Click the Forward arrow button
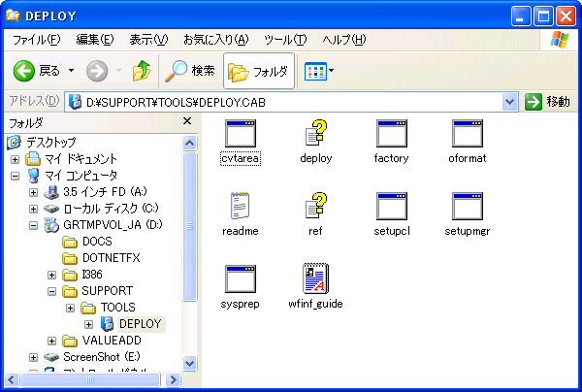This screenshot has width=582, height=392. (97, 71)
